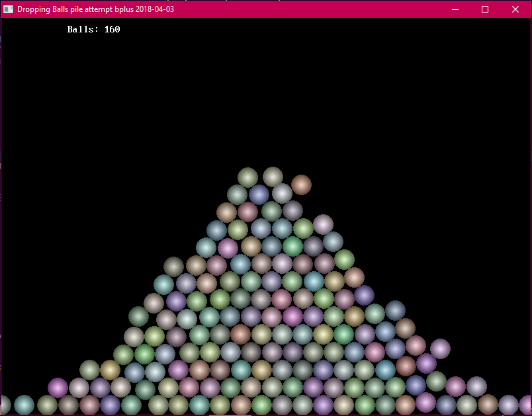The height and width of the screenshot is (416, 532).
Task: Minimize the Dropping Balls window
Action: point(455,9)
